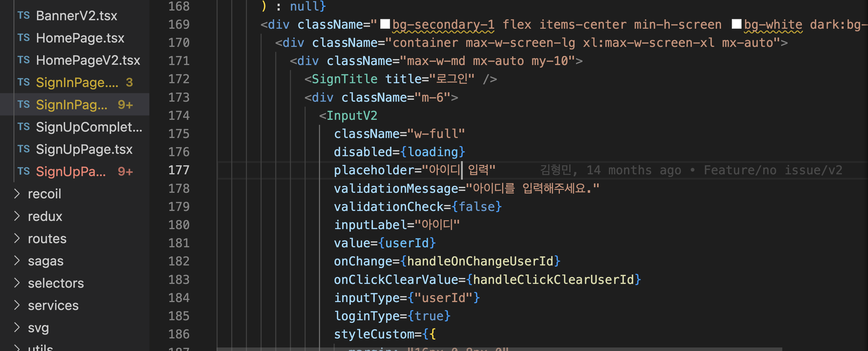The image size is (868, 351).
Task: Click the 3 problems badge on SignInPage file
Action: pos(129,82)
